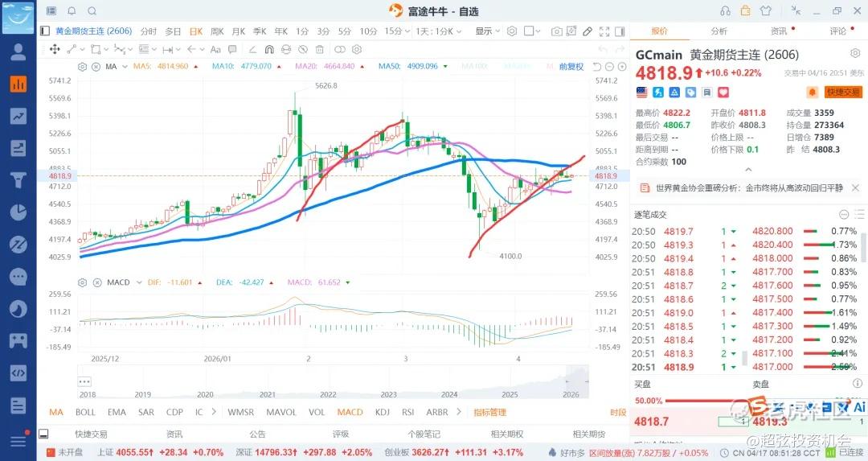This screenshot has width=868, height=461.
Task: Enter full screen chart mode
Action: point(604,31)
